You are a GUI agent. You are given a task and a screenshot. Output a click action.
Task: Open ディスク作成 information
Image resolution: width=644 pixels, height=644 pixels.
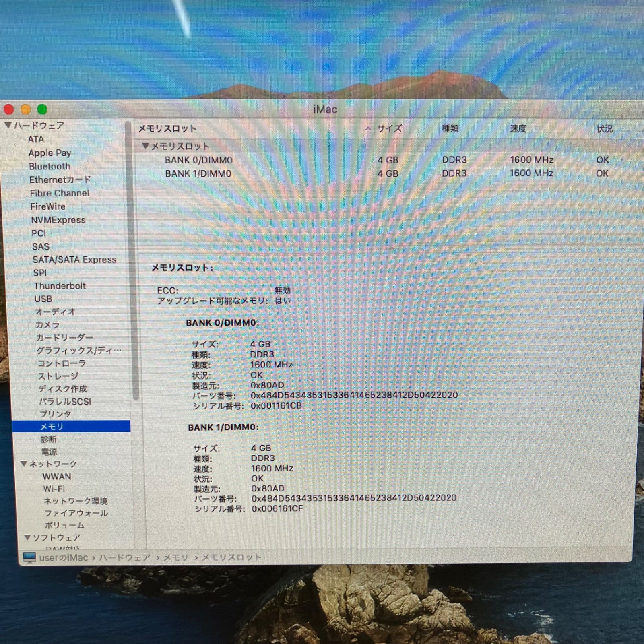tap(63, 388)
